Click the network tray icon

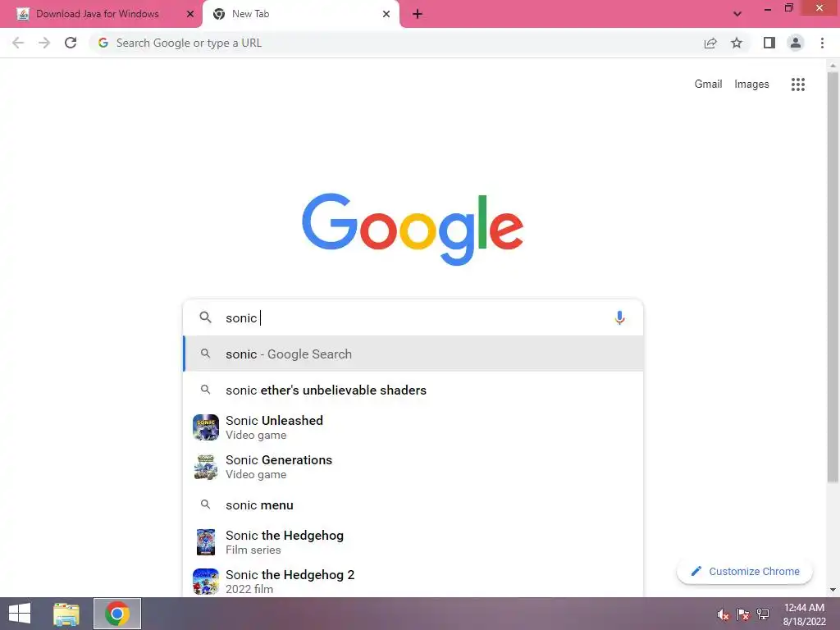point(763,614)
